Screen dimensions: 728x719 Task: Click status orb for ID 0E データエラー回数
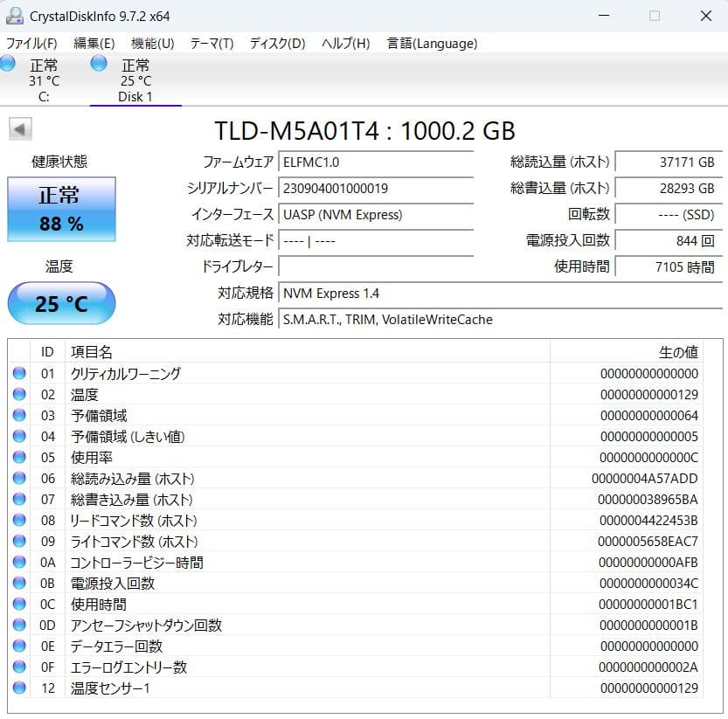pos(19,646)
